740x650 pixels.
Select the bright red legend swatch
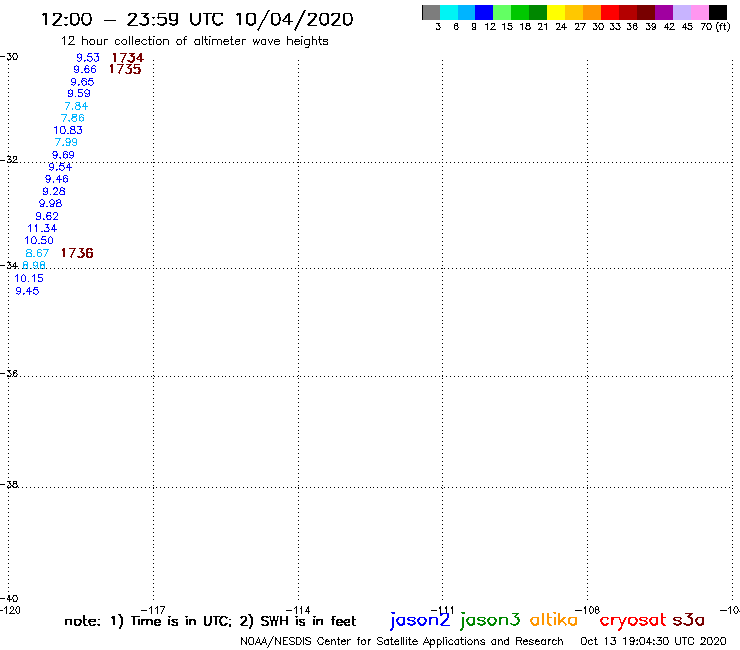tap(609, 12)
